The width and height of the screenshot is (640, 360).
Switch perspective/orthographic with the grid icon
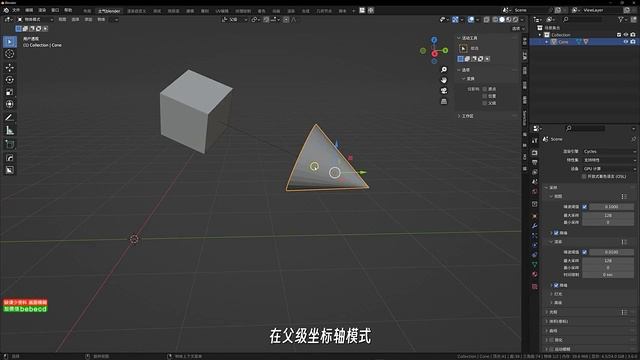tap(444, 101)
